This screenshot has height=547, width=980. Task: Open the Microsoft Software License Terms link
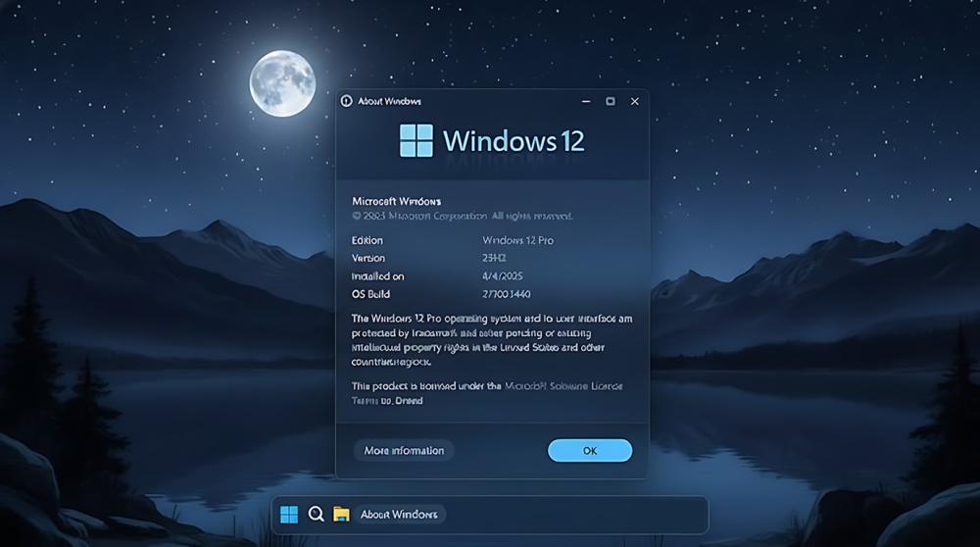point(563,386)
